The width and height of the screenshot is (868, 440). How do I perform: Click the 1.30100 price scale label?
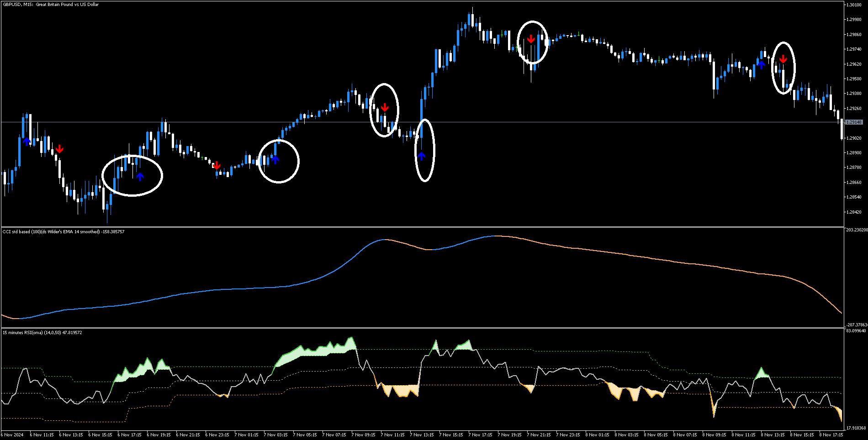(x=854, y=5)
